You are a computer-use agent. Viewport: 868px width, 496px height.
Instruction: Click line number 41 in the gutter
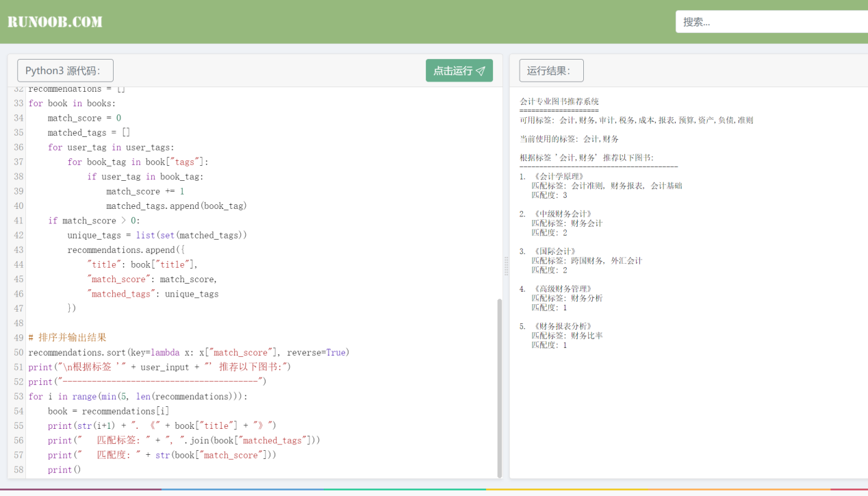tap(18, 221)
